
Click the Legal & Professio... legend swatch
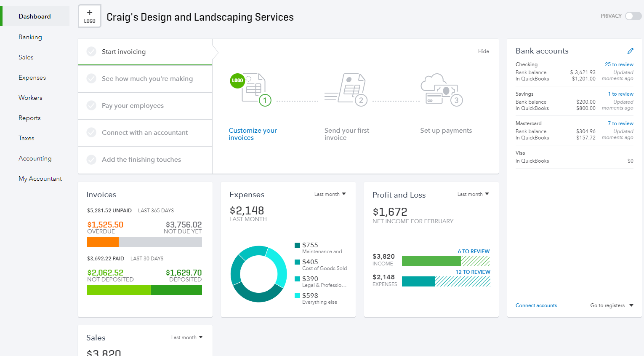298,279
